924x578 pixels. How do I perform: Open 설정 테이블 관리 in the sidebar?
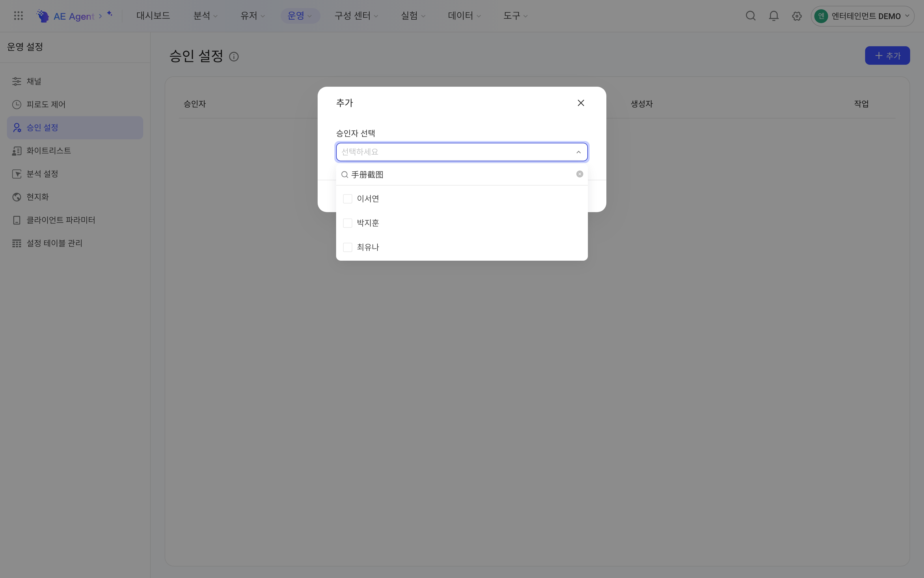pos(75,243)
